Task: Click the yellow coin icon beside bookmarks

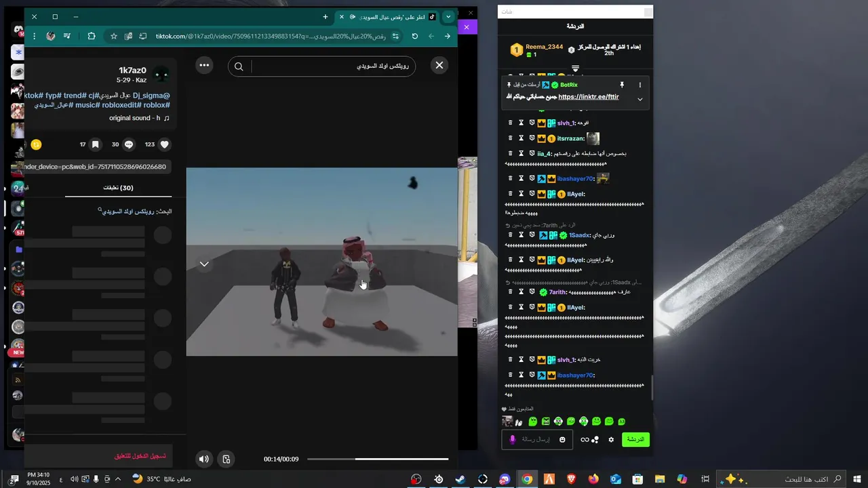Action: (36, 144)
